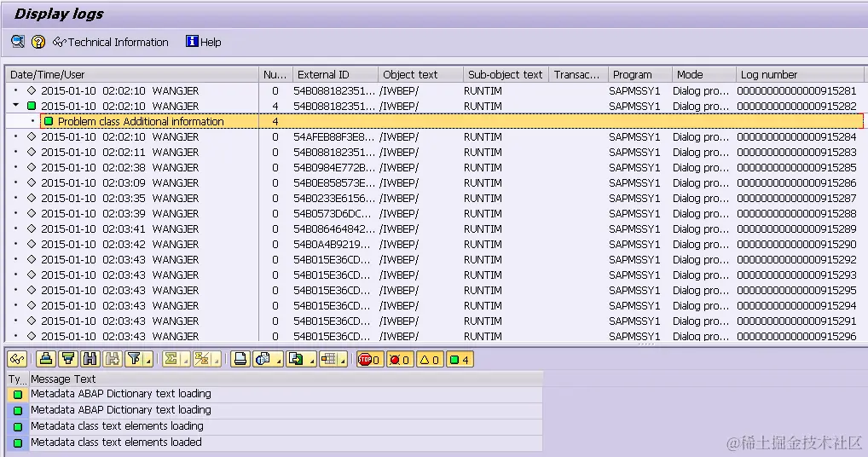Select log entry at 02:02:11 WANGJER

pos(435,152)
